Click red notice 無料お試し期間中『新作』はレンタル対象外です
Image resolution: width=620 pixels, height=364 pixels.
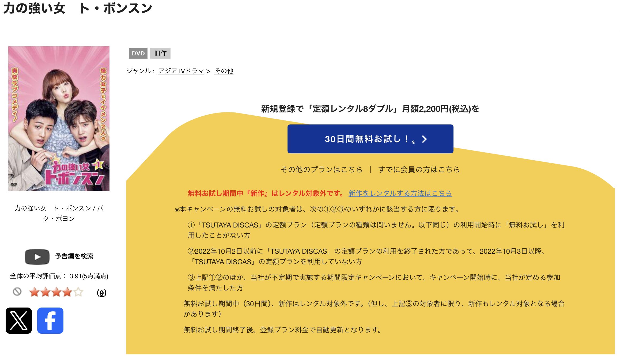pos(266,193)
